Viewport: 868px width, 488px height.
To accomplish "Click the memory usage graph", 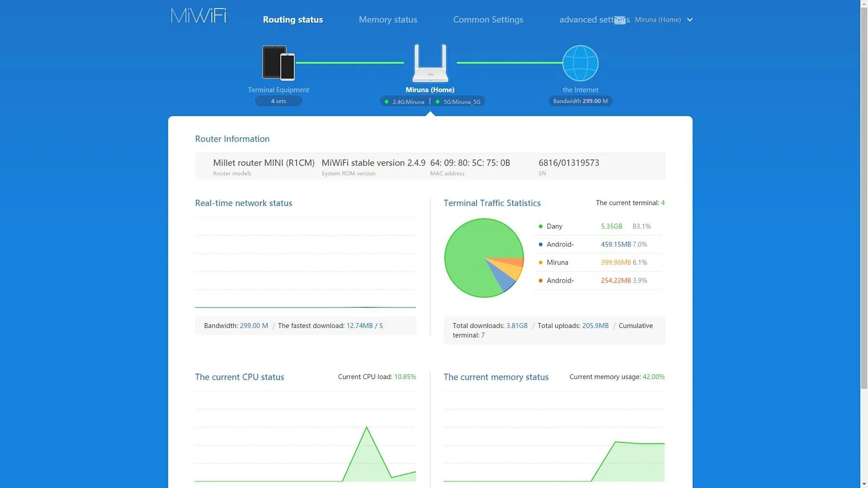I will (554, 436).
